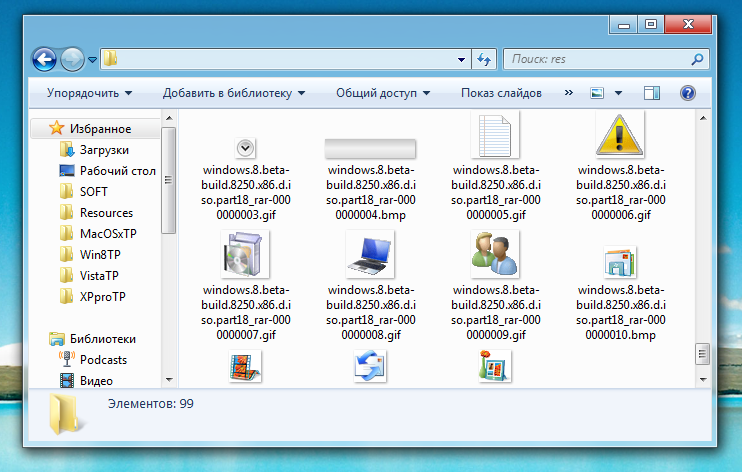The image size is (742, 472).
Task: Click the magnifier search icon
Action: tap(697, 59)
